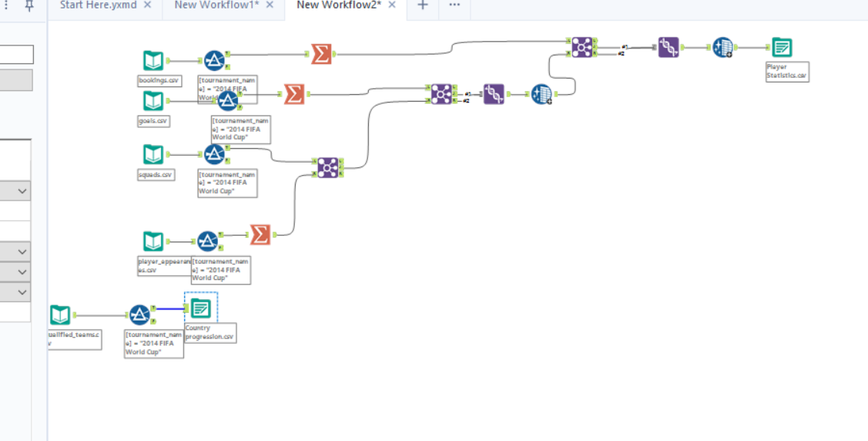This screenshot has width=868, height=441.
Task: Open the vertical dots panel menu
Action: tap(7, 5)
